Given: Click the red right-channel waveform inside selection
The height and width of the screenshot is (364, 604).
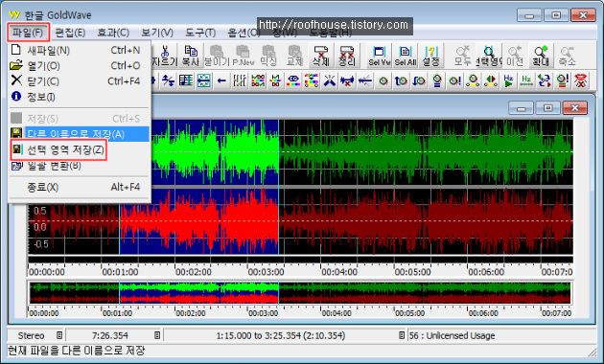Looking at the screenshot, I should coord(199,221).
